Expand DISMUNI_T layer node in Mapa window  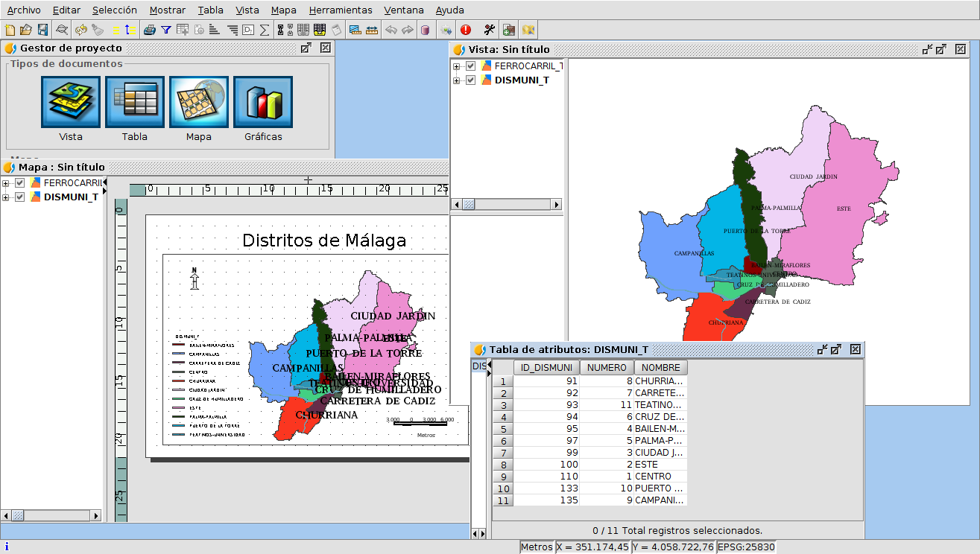click(6, 197)
